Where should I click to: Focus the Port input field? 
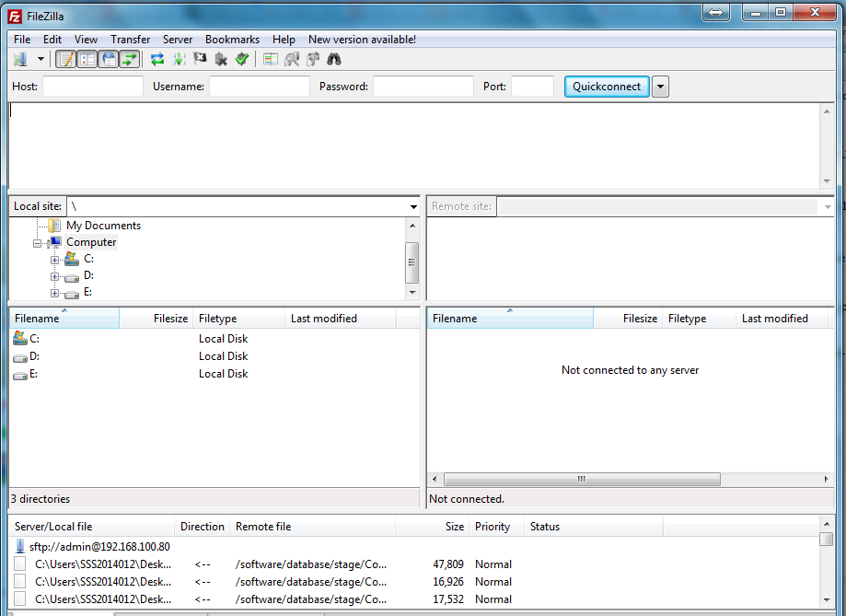[x=532, y=87]
